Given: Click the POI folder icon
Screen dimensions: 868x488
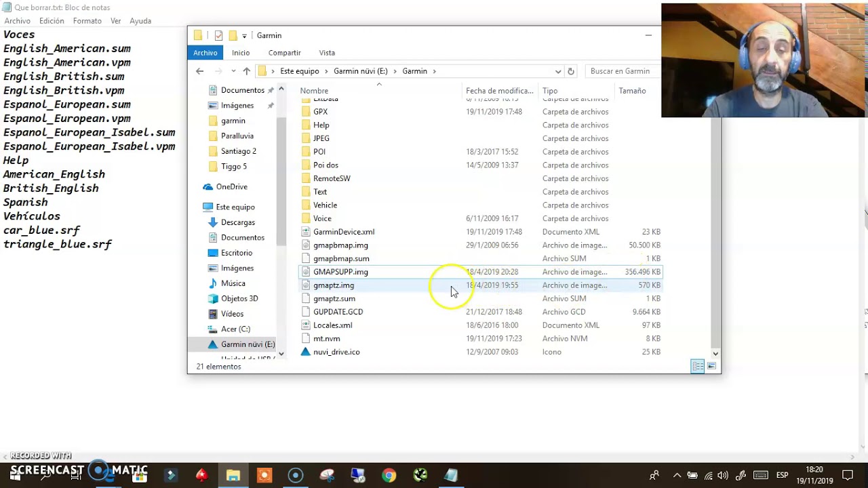Looking at the screenshot, I should (306, 152).
